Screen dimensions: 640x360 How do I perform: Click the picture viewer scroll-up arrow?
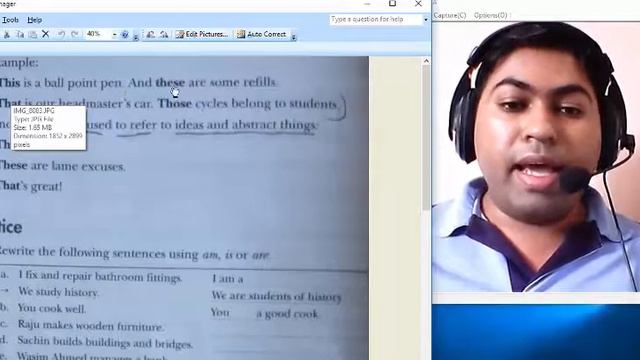(426, 61)
